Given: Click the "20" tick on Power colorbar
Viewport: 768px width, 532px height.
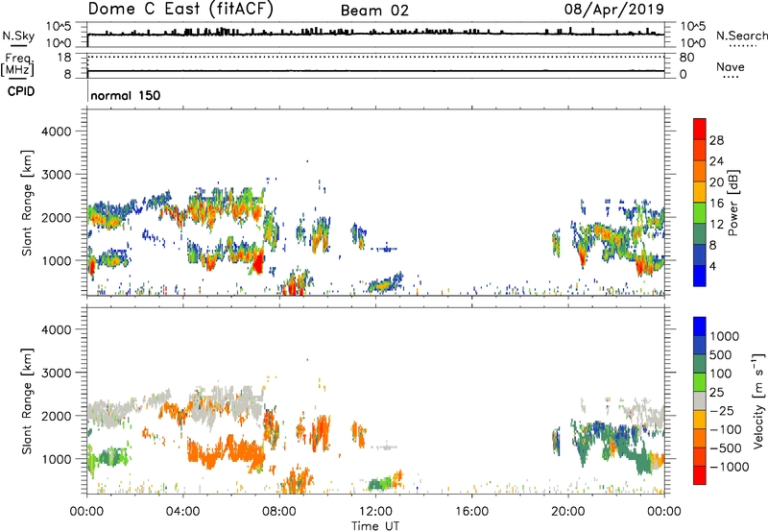Looking at the screenshot, I should (716, 182).
